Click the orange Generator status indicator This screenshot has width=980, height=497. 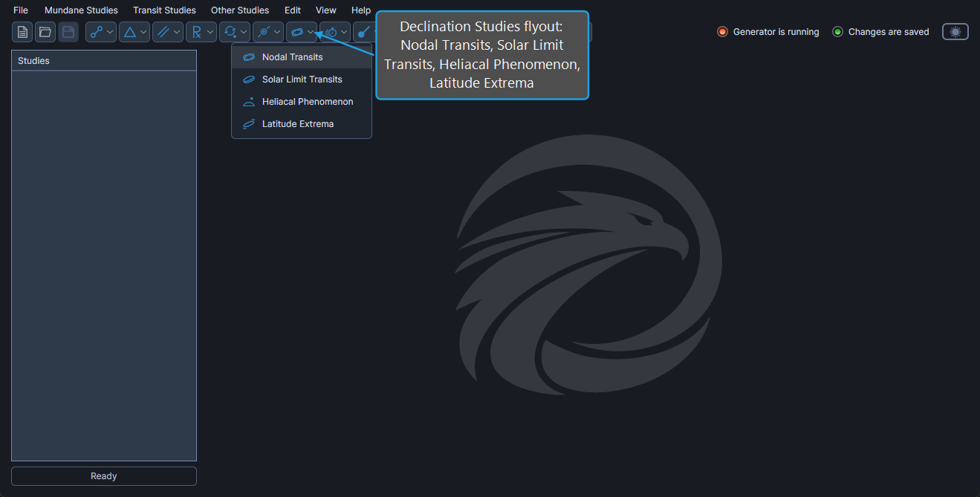click(x=722, y=32)
